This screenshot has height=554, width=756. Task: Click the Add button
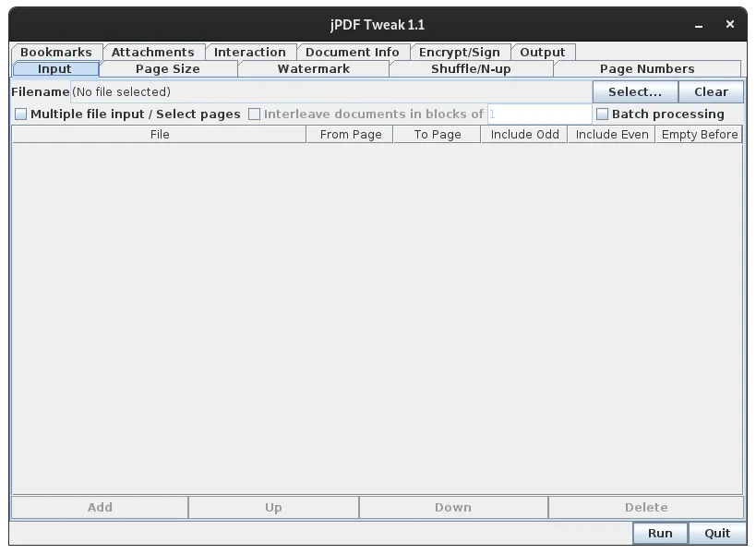point(100,507)
